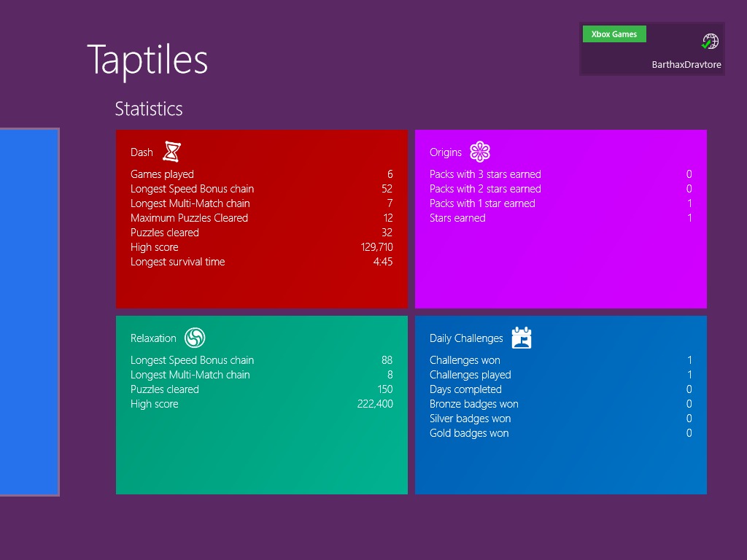The image size is (747, 560).
Task: Select Relaxation high score value 222,400
Action: pos(375,404)
